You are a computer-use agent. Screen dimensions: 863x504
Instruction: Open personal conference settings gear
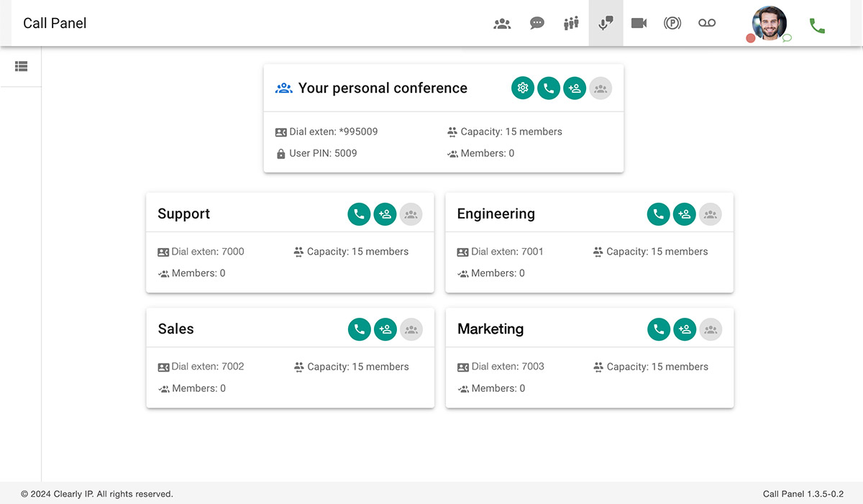[523, 88]
